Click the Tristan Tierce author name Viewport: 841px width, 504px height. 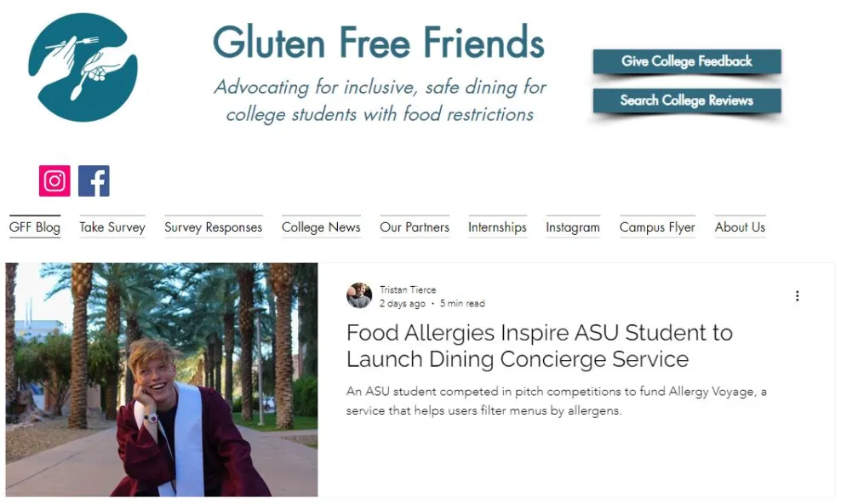tap(408, 289)
